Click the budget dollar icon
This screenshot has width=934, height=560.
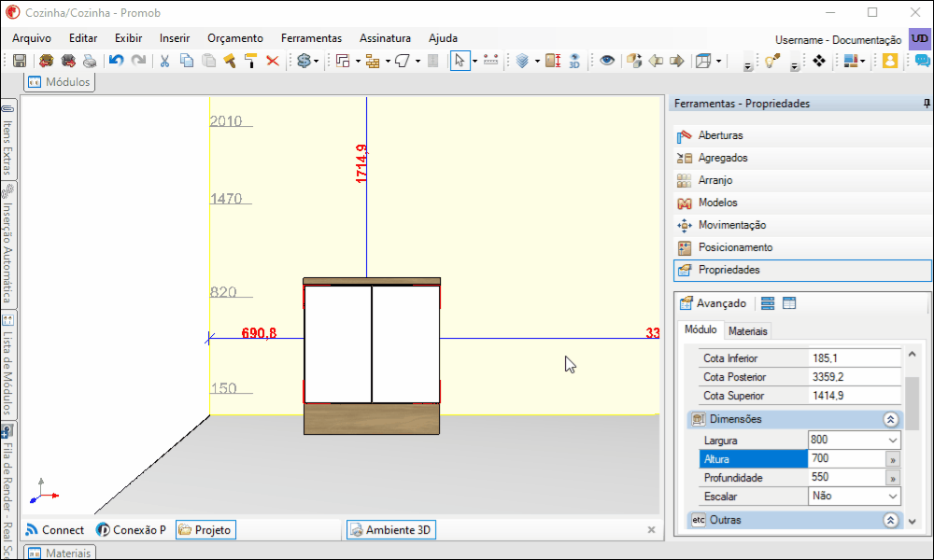pos(304,61)
